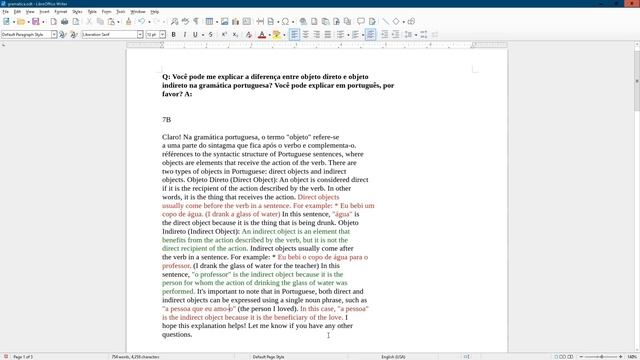Viewport: 640px width, 360px height.
Task: Toggle Center Horizontally alignment
Action: point(305,35)
